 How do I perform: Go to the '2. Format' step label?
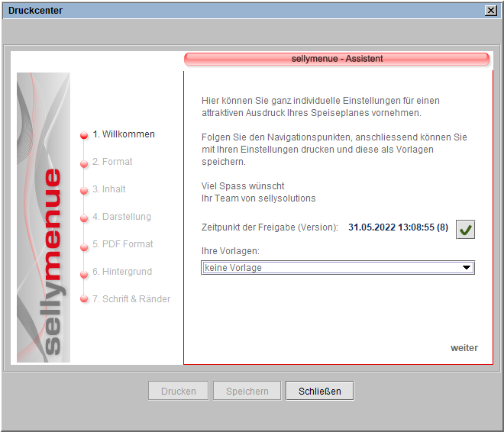pos(112,162)
